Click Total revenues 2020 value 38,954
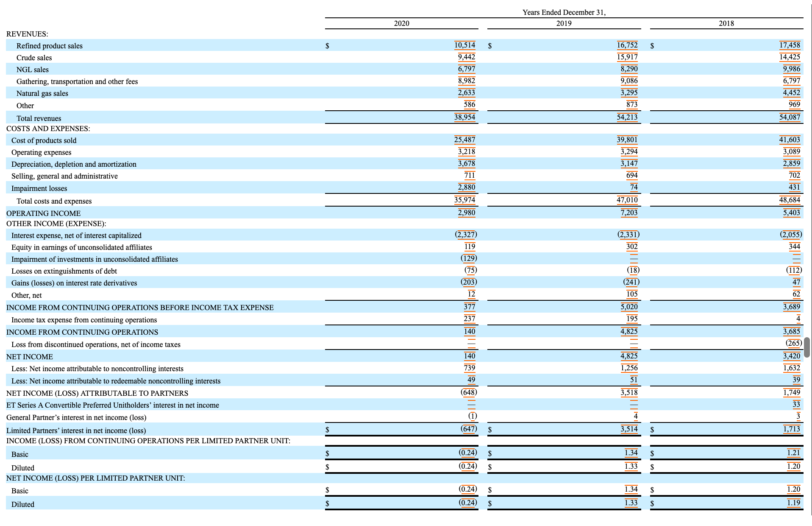This screenshot has height=526, width=812. tap(464, 117)
